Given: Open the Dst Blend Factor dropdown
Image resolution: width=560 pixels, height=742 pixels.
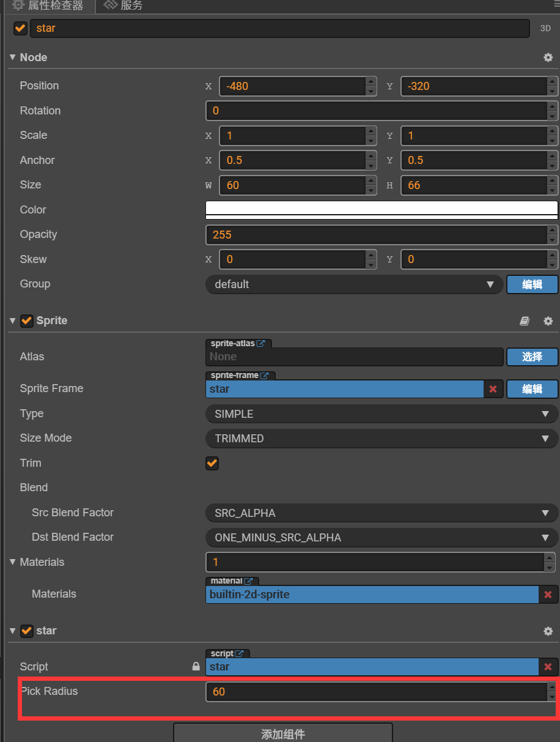Looking at the screenshot, I should click(382, 538).
